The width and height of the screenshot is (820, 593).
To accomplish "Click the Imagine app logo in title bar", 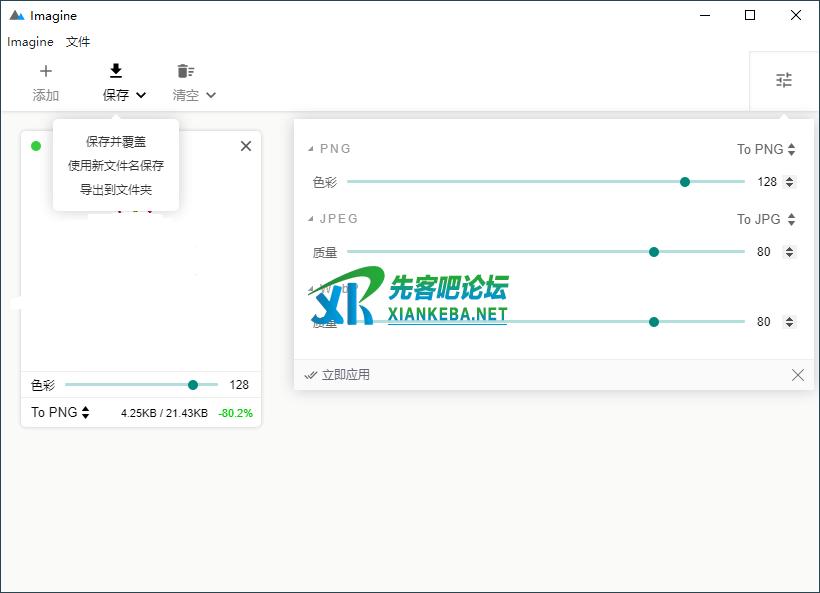I will (x=16, y=16).
